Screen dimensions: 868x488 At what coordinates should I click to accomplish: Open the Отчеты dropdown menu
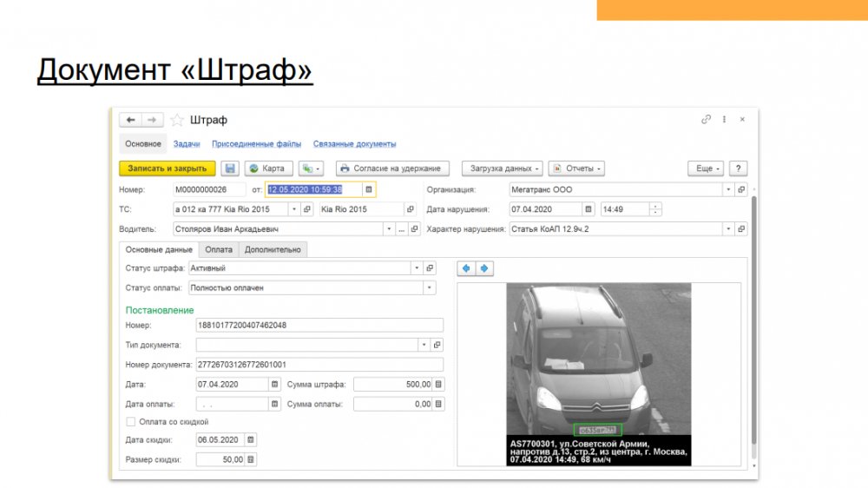coord(576,168)
